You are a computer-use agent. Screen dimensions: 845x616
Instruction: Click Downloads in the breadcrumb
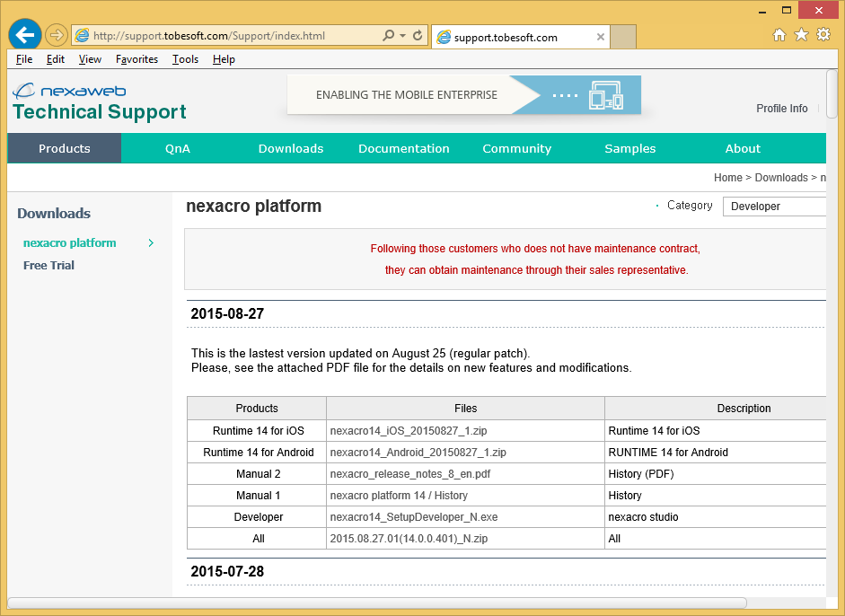pos(781,177)
